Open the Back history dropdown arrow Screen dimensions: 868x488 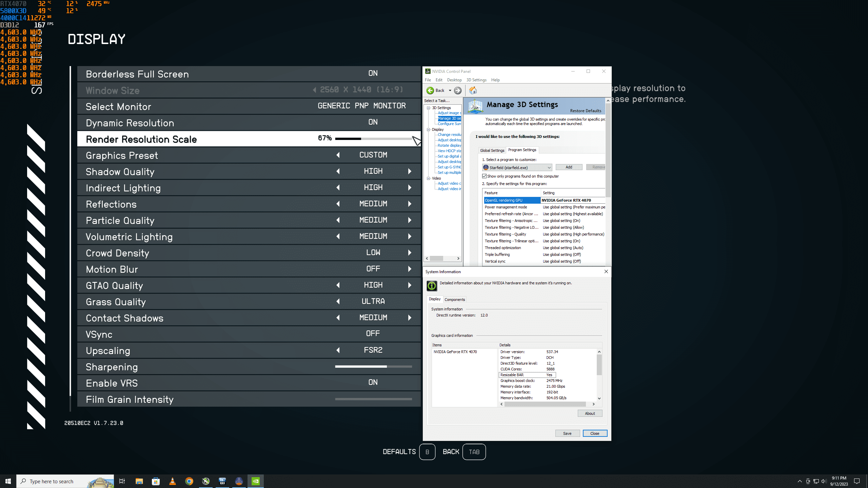[x=450, y=90]
